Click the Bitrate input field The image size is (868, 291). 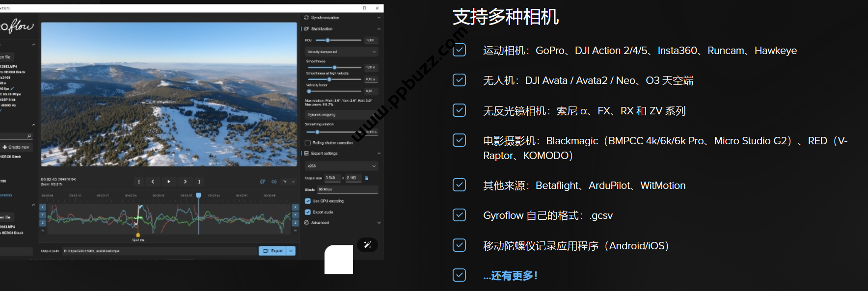(x=348, y=189)
